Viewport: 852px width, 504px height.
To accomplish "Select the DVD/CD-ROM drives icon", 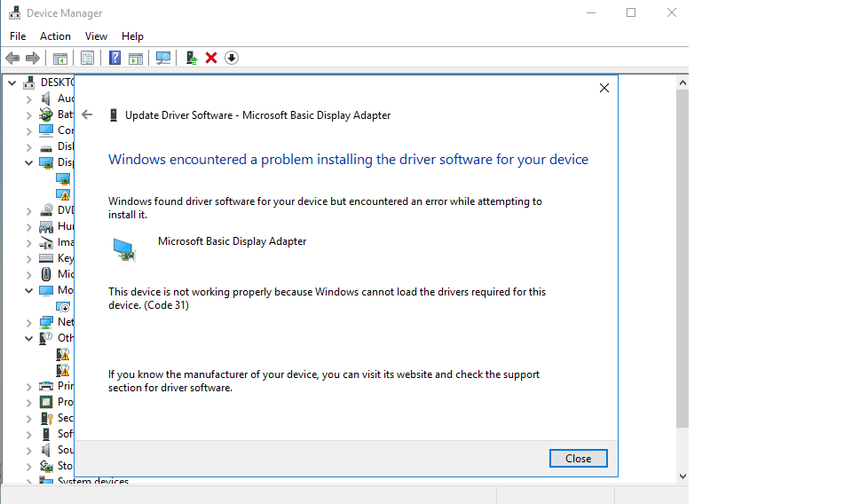I will (x=46, y=210).
